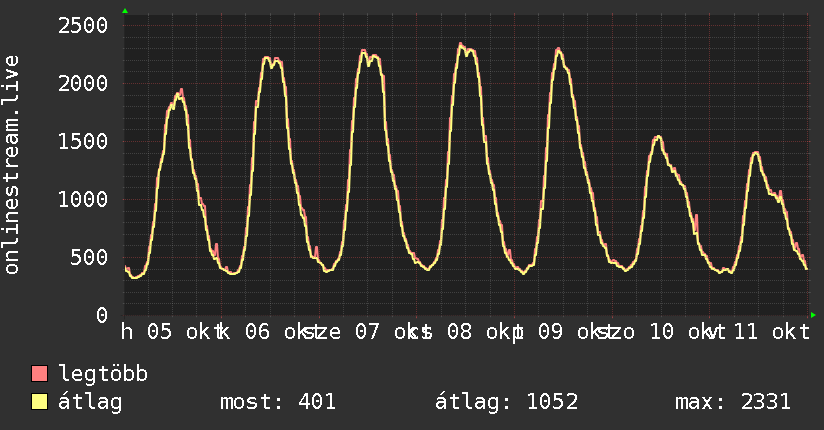The width and height of the screenshot is (824, 430).
Task: Click the green arrow atop the y-axis
Action: click(125, 11)
